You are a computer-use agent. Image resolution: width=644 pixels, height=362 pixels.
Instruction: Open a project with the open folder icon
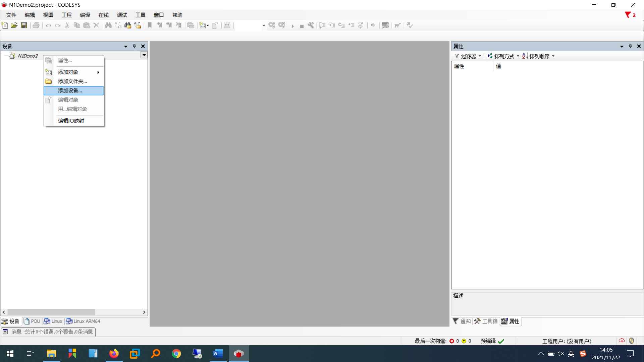pos(14,25)
